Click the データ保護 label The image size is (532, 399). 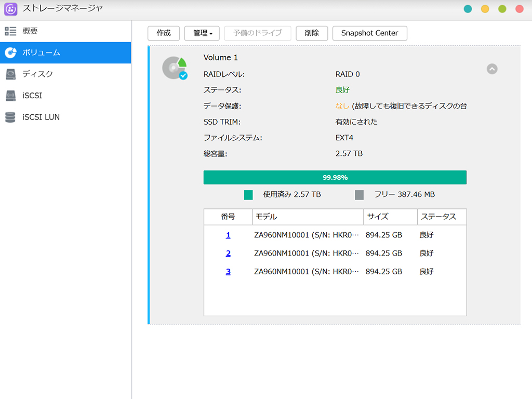pyautogui.click(x=222, y=106)
